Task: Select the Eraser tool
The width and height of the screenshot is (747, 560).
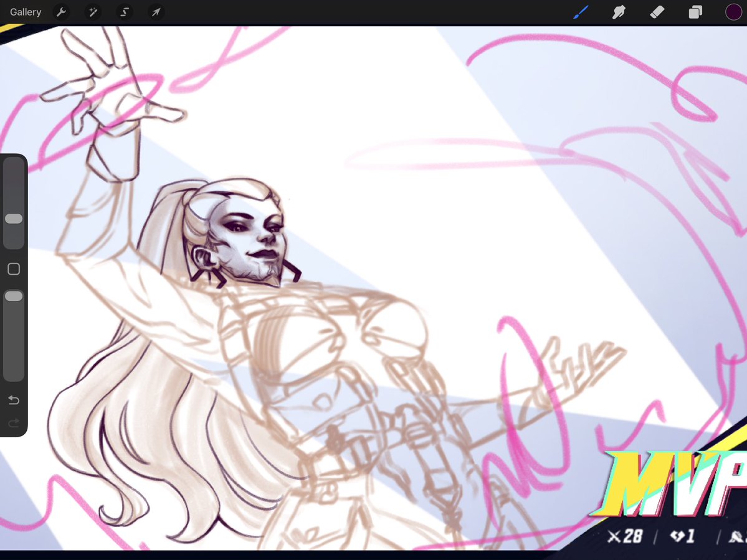Action: coord(657,12)
